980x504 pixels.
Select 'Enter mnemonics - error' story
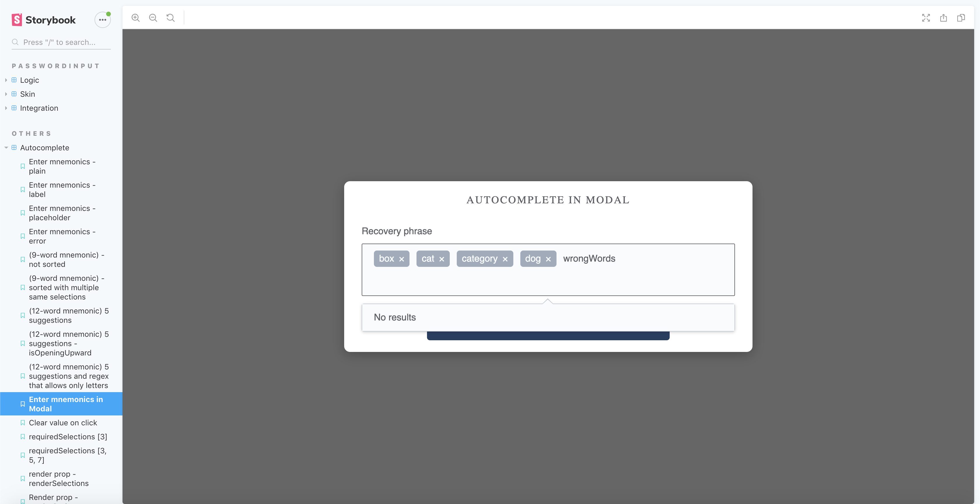click(62, 236)
